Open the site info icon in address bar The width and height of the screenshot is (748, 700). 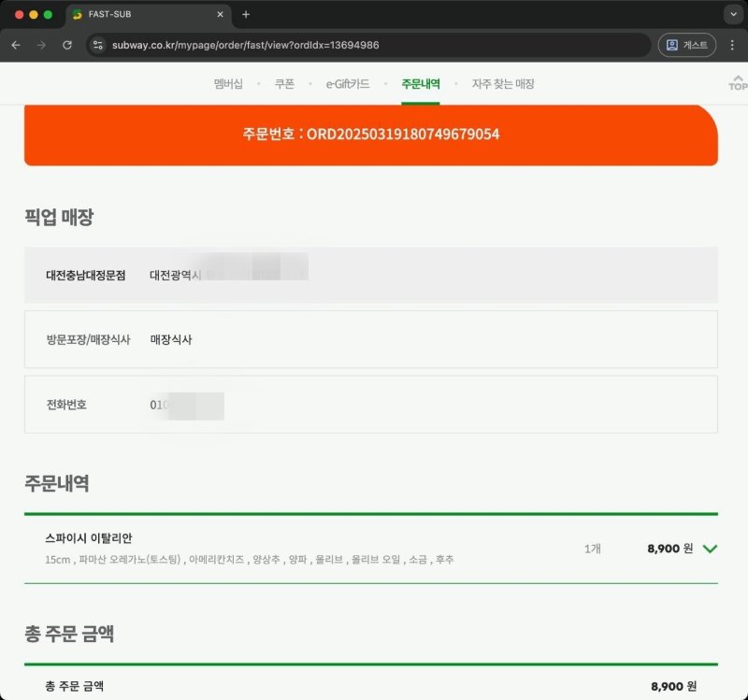pos(99,44)
